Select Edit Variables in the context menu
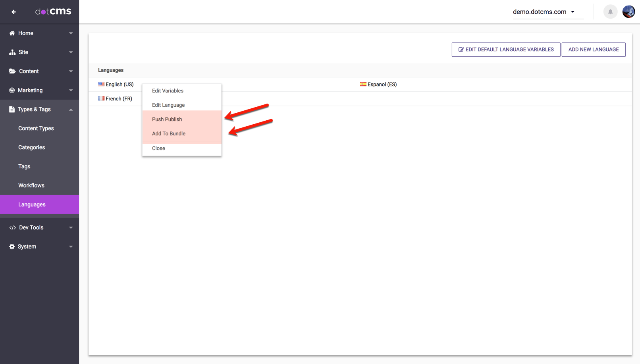640x364 pixels. click(168, 91)
